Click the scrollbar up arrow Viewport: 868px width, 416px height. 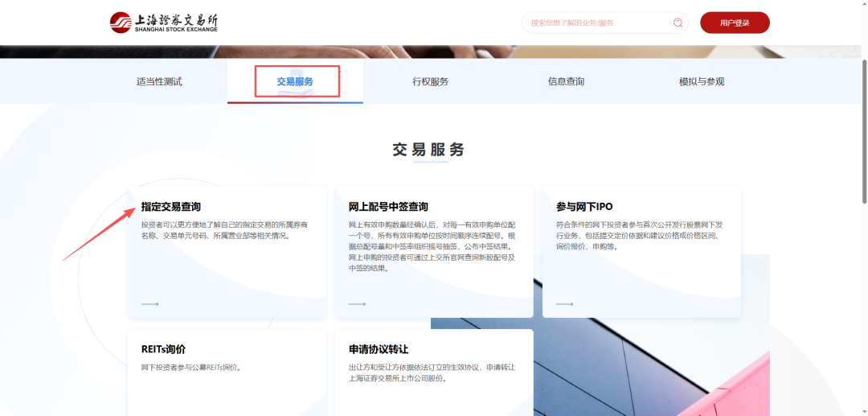click(x=863, y=5)
